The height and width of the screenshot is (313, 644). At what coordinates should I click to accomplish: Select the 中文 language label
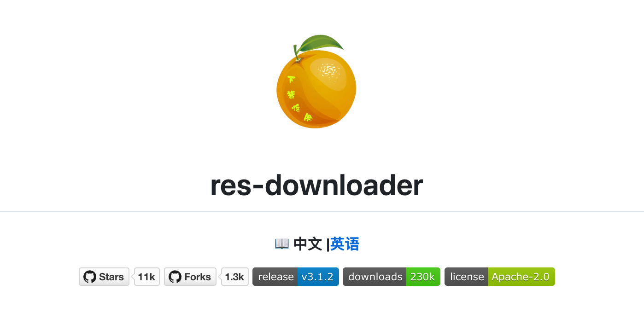coord(308,244)
